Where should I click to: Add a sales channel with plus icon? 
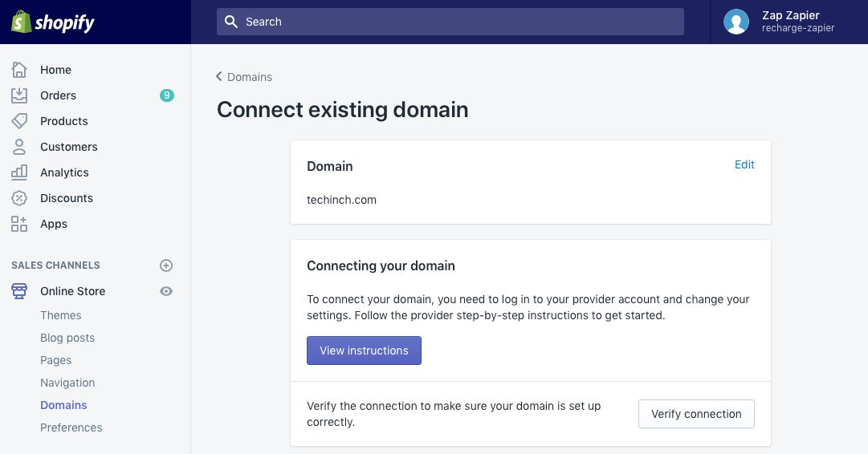(x=166, y=266)
